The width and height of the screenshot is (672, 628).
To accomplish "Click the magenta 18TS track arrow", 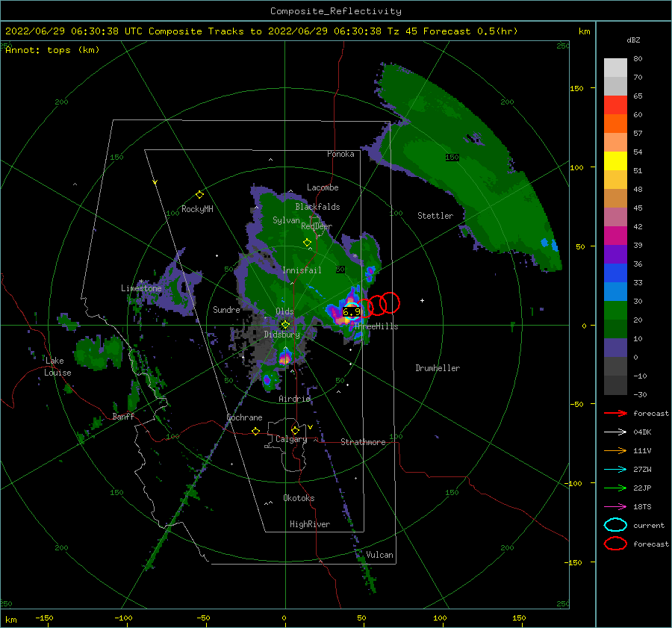I will pyautogui.click(x=615, y=507).
